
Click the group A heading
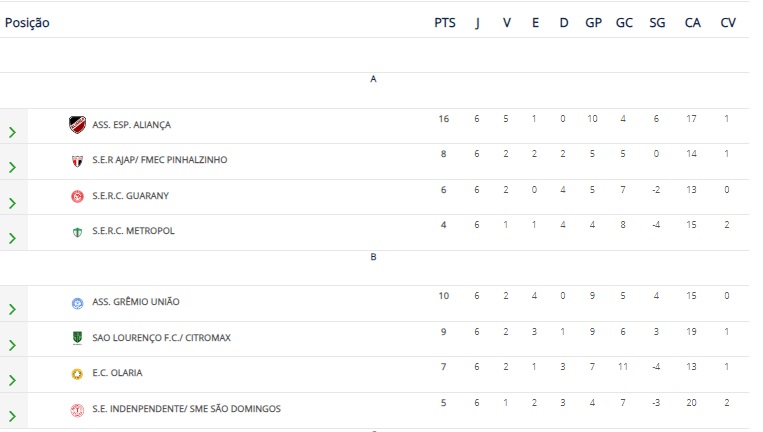[373, 79]
